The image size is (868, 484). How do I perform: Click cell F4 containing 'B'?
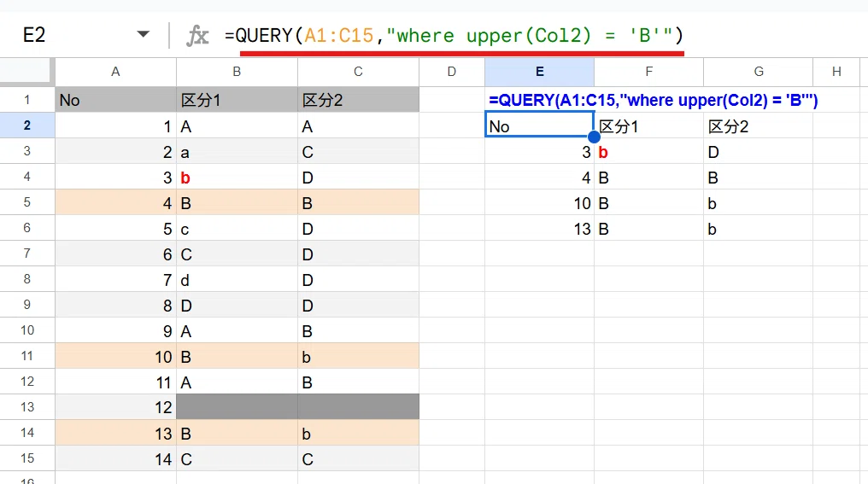(x=648, y=177)
